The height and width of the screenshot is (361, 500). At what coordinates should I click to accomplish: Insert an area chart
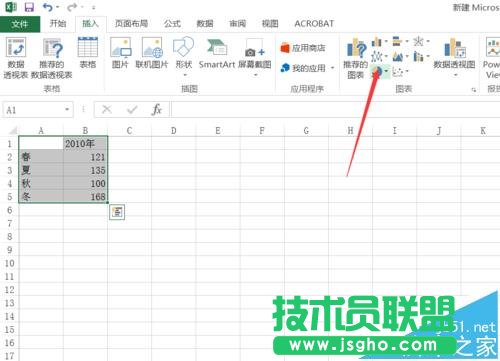tap(397, 56)
